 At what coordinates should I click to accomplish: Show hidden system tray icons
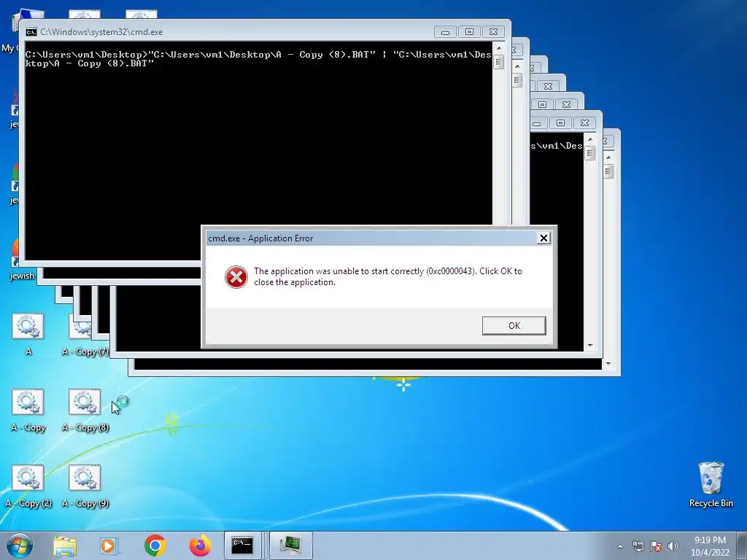point(620,546)
